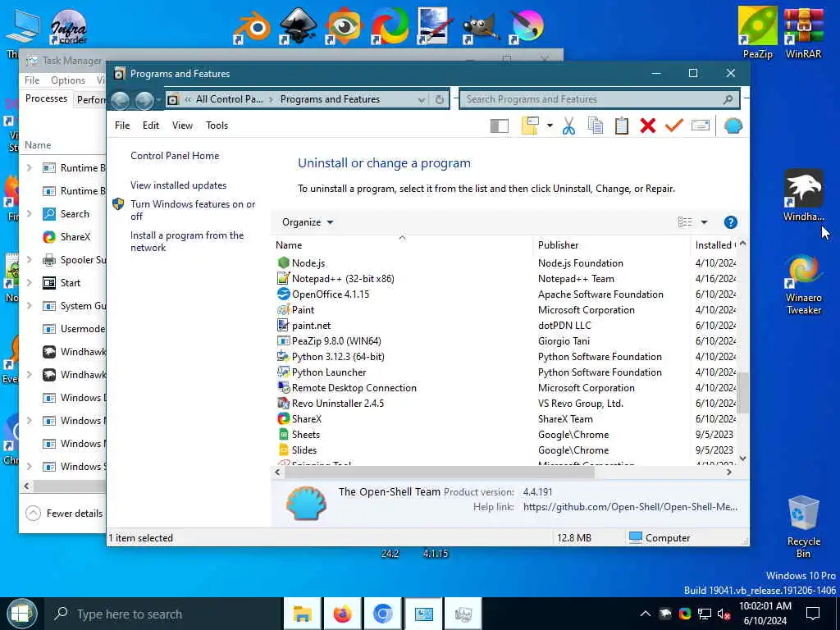The image size is (840, 630).
Task: Collapse Task Manager with Fewer details arrow
Action: coord(33,514)
